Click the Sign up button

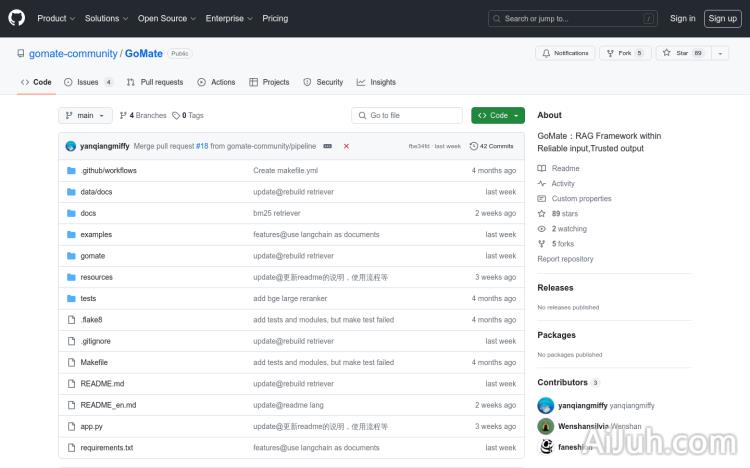721,18
